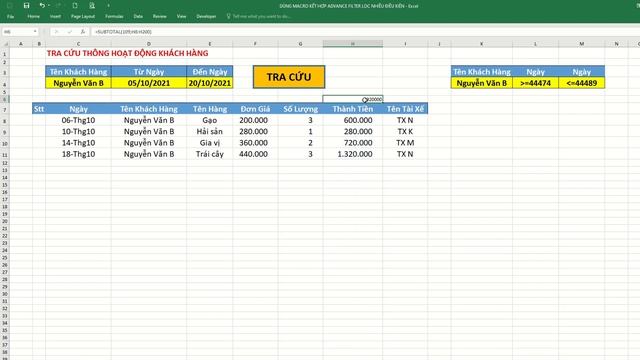
Task: Select the from-date cell '05/10/2021'
Action: (149, 83)
